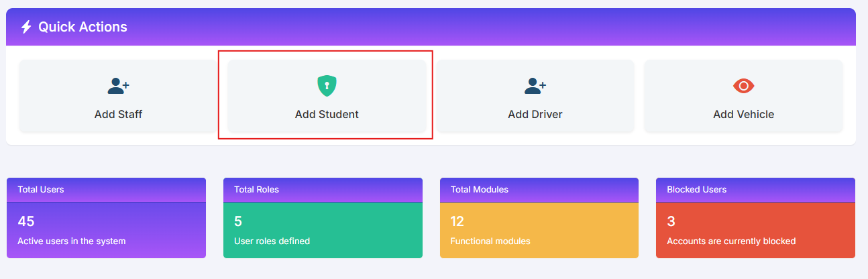Open the Total Users purple card
The image size is (868, 279).
pos(106,218)
